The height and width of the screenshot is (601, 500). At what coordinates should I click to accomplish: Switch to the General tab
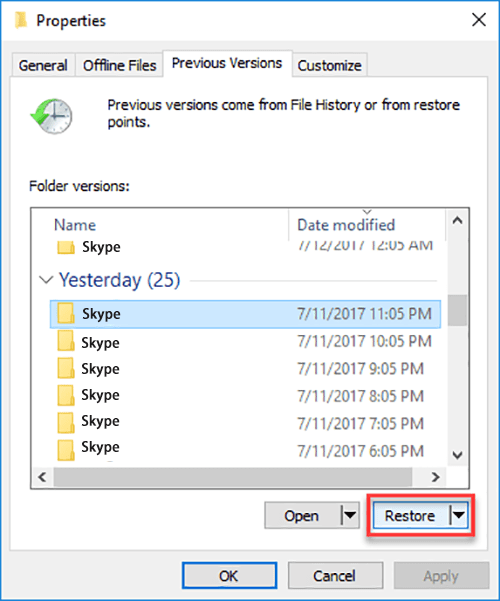click(x=43, y=65)
